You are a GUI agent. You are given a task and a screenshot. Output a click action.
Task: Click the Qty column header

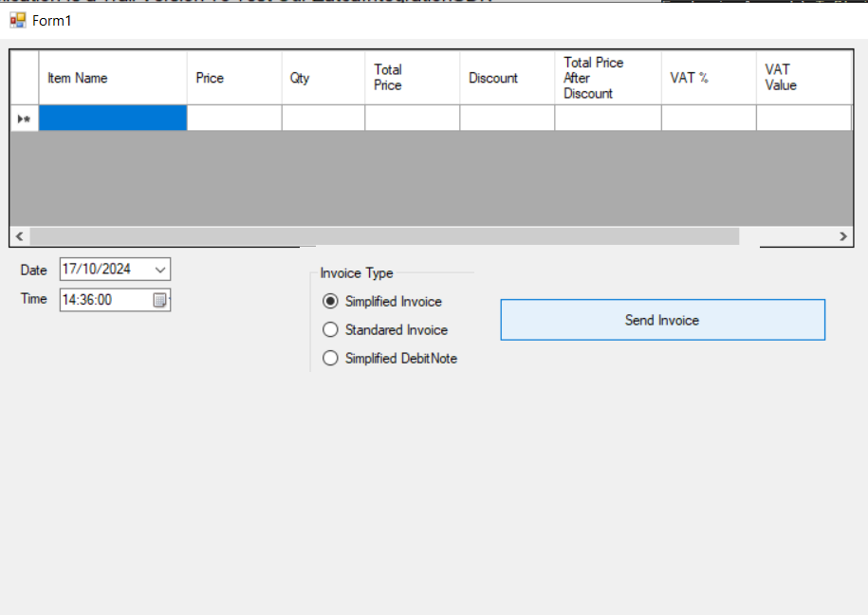pos(323,78)
